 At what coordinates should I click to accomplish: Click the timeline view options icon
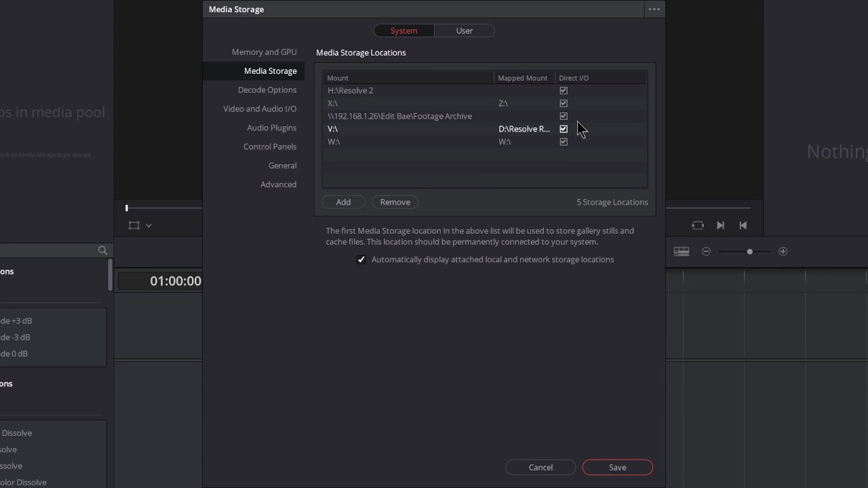682,251
